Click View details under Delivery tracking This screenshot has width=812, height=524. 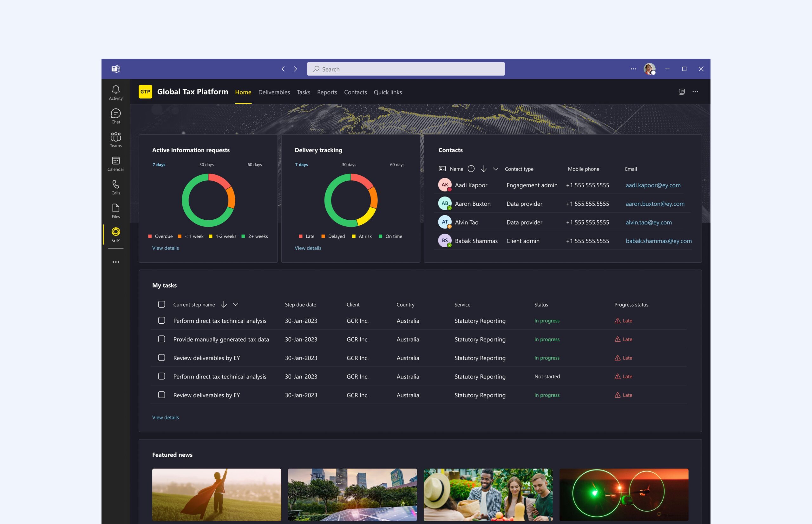point(308,248)
